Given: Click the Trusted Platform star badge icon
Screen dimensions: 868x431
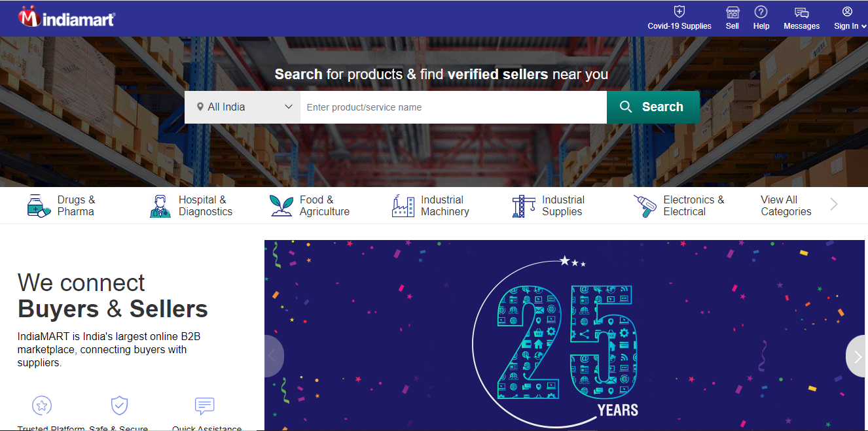Looking at the screenshot, I should 42,405.
